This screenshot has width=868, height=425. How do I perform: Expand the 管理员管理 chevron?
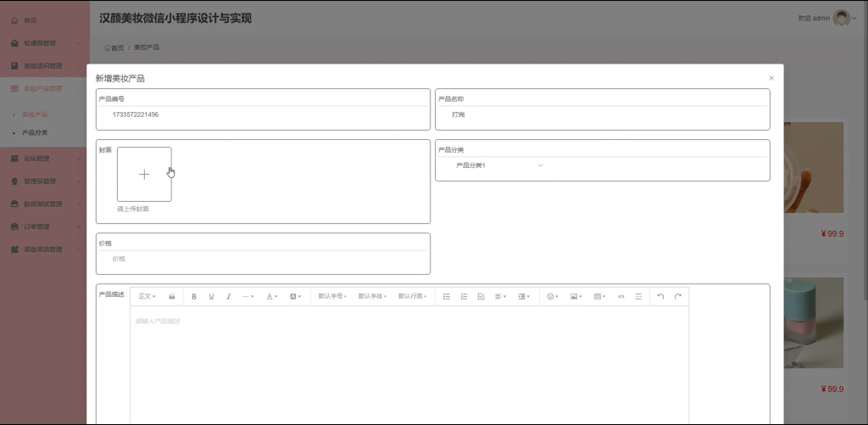tap(79, 182)
